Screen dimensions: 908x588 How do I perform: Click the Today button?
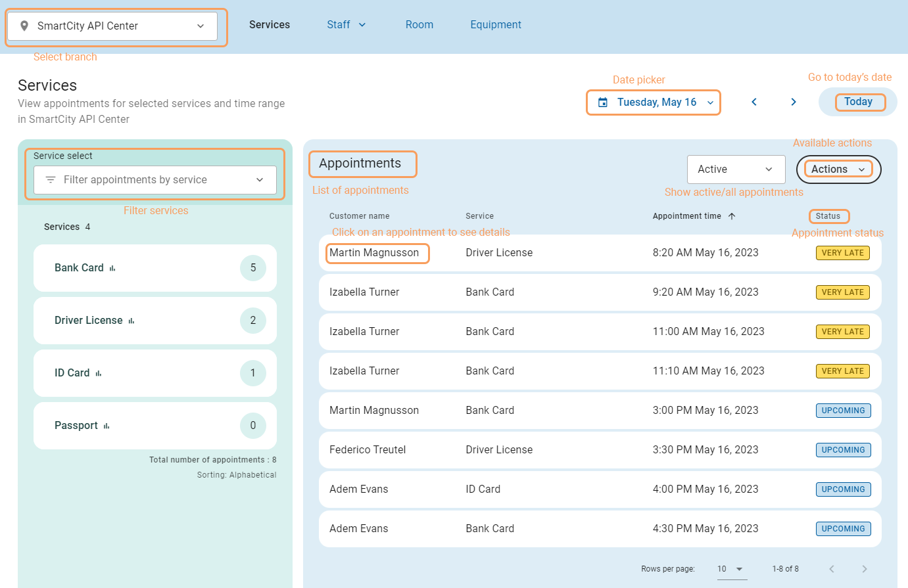point(858,102)
